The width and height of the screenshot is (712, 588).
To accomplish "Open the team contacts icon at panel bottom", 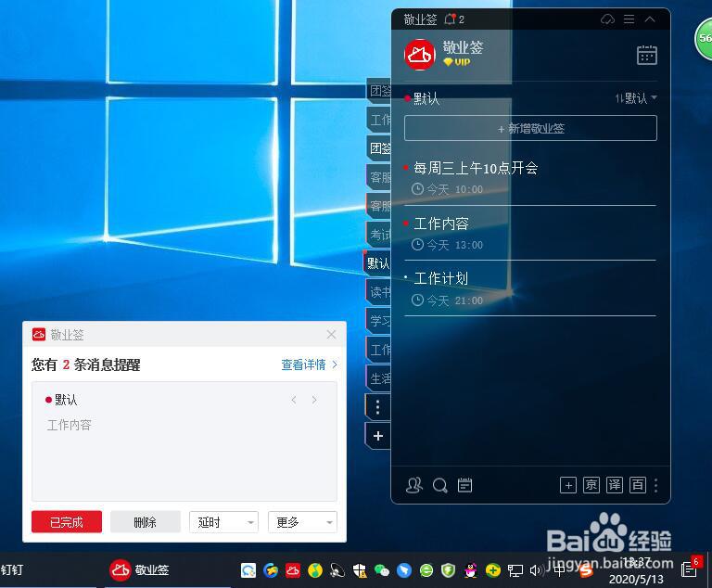I will click(x=413, y=485).
